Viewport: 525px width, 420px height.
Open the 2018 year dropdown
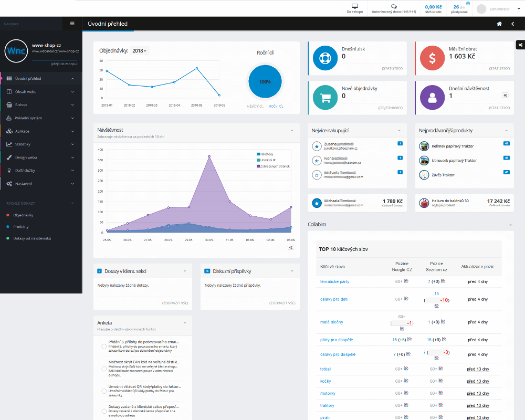tap(140, 51)
